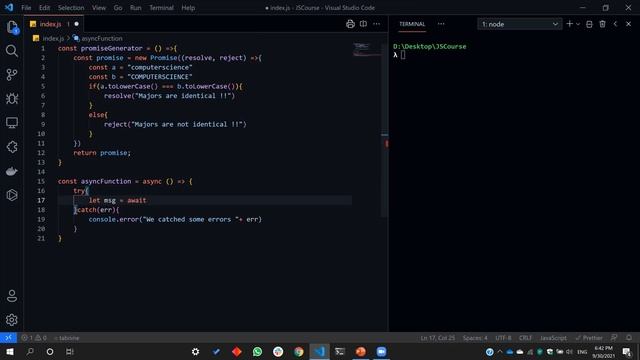Split the terminal
This screenshot has height=360, width=640.
pyautogui.click(x=589, y=24)
